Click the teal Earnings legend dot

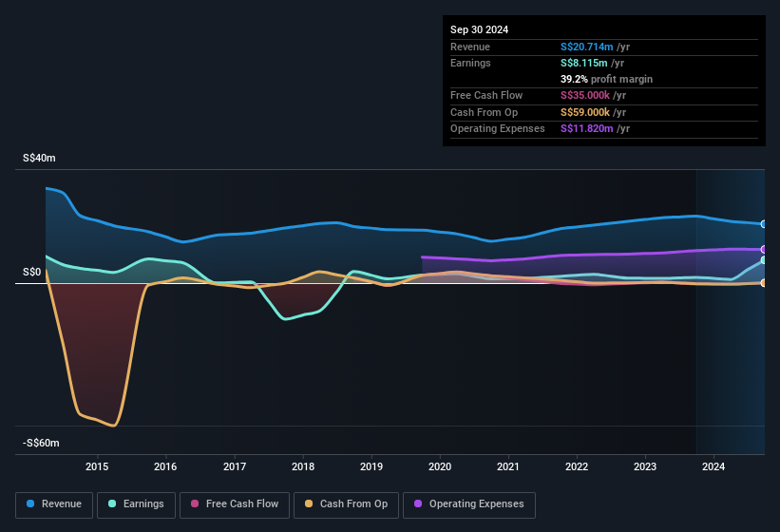pos(113,504)
